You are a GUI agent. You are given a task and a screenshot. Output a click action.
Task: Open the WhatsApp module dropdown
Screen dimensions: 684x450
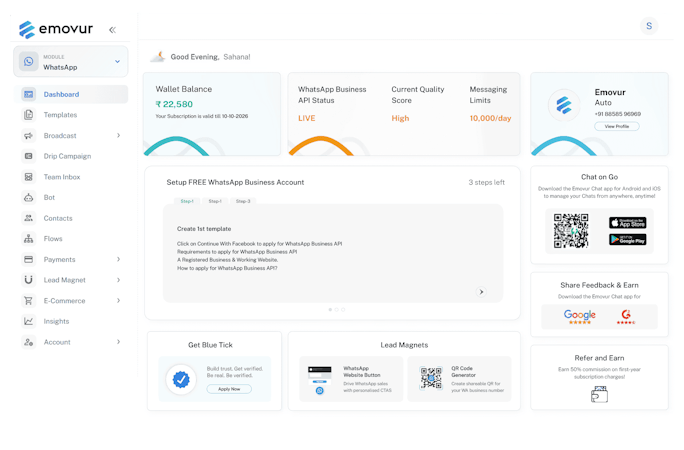tap(71, 61)
